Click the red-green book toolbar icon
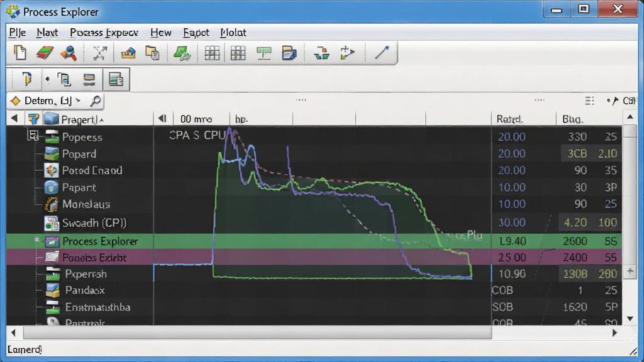 coord(45,53)
